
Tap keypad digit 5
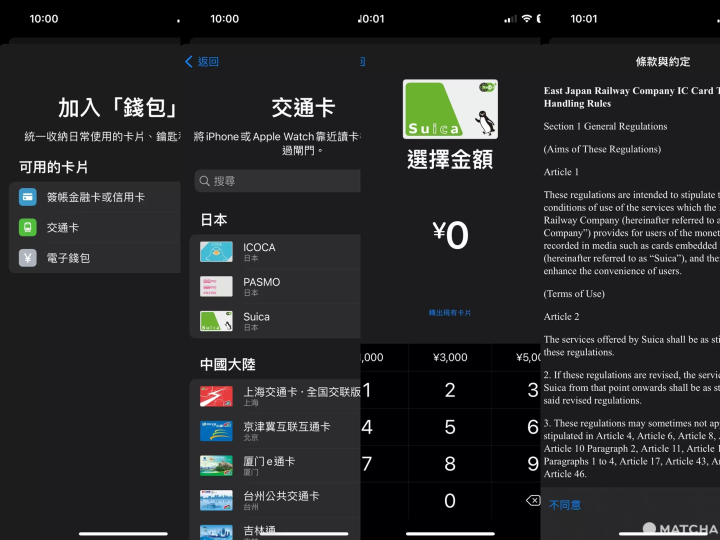point(450,427)
